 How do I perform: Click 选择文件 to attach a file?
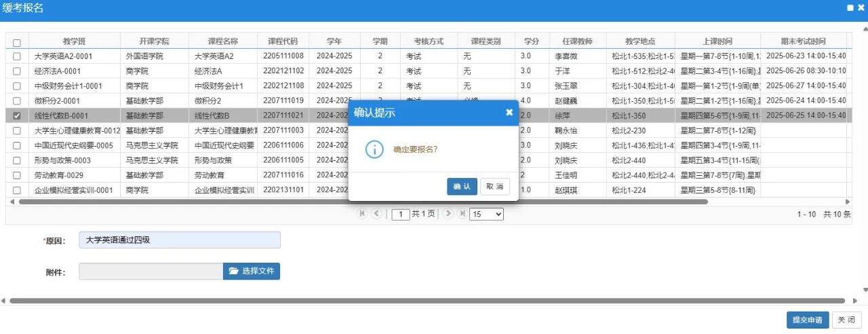(x=252, y=271)
